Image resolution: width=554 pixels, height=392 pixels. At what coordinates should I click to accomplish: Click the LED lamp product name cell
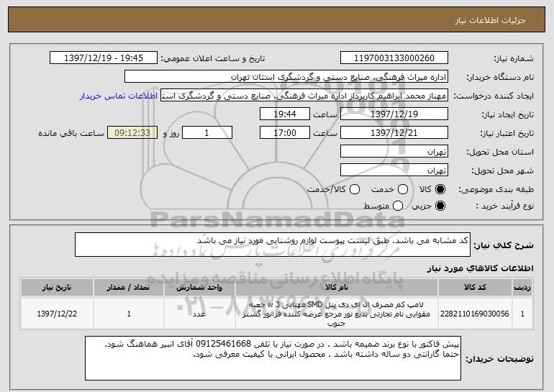coord(337,314)
